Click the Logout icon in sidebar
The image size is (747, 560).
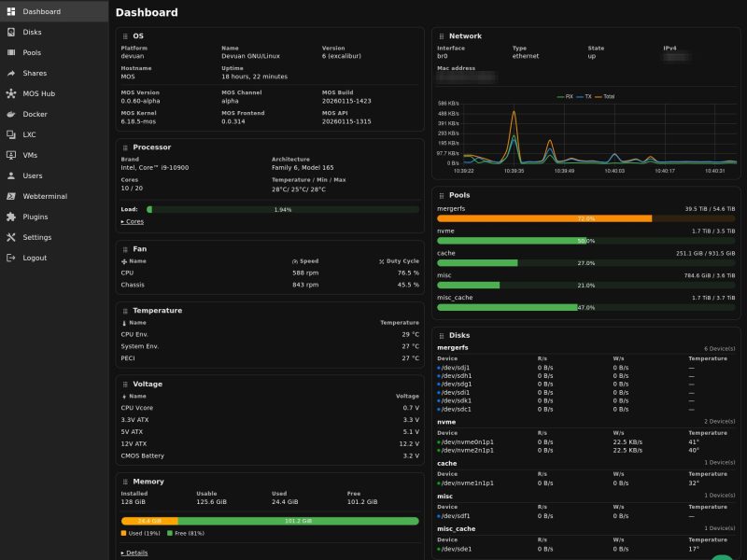click(11, 258)
